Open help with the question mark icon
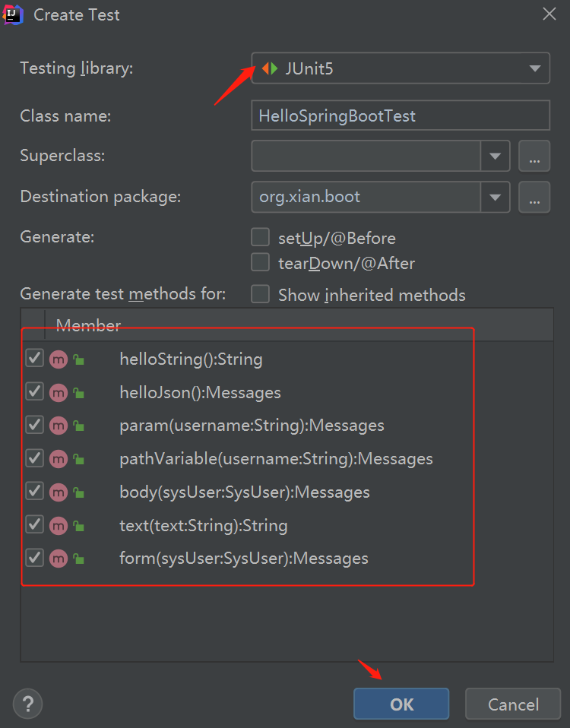 (28, 704)
